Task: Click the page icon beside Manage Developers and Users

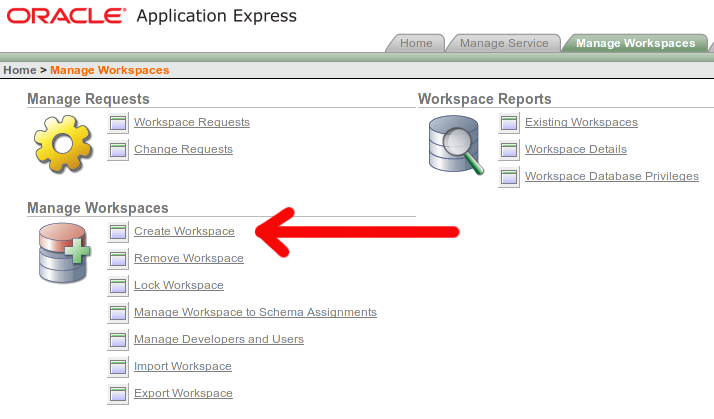Action: click(118, 340)
